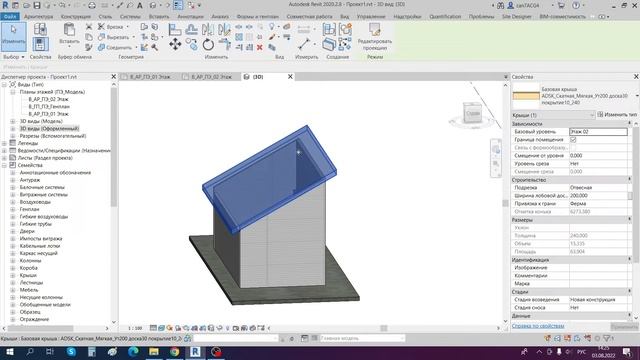This screenshot has width=640, height=360.
Task: Select the Copy element tool
Action: coord(191,44)
